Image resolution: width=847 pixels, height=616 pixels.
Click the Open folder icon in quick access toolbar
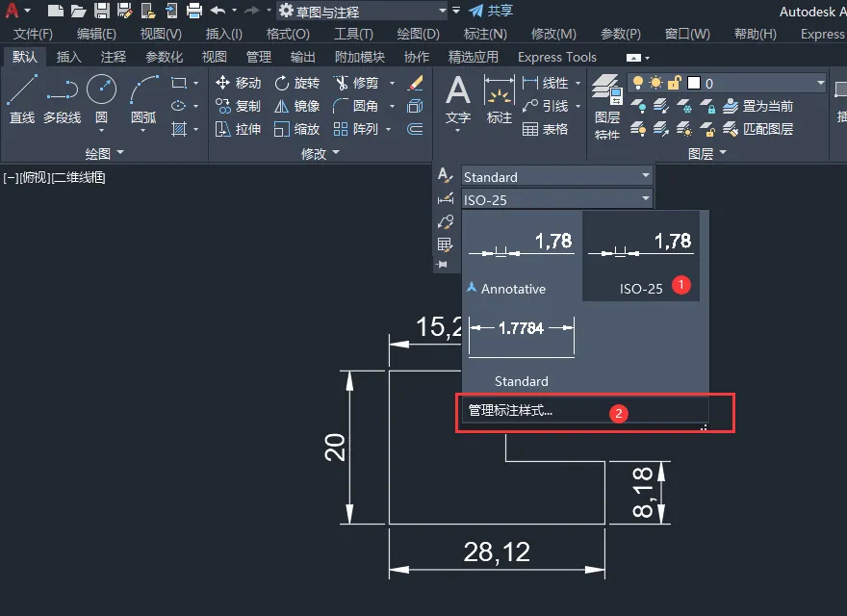pos(78,11)
